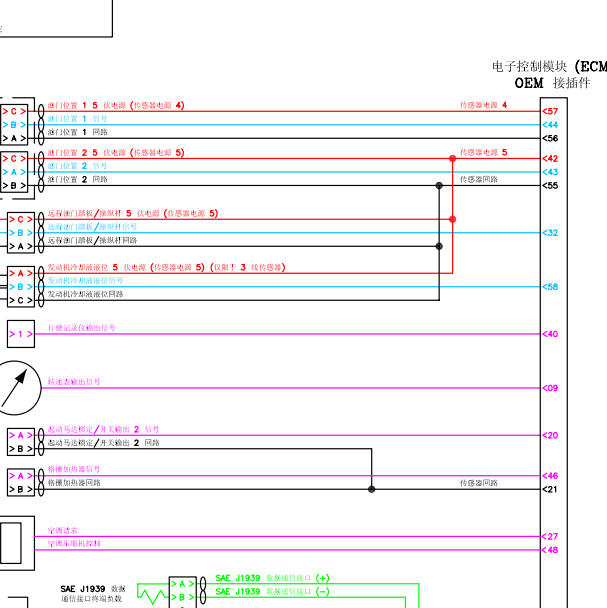
Task: Click the 格栅加热器信号 label
Action: pyautogui.click(x=74, y=470)
